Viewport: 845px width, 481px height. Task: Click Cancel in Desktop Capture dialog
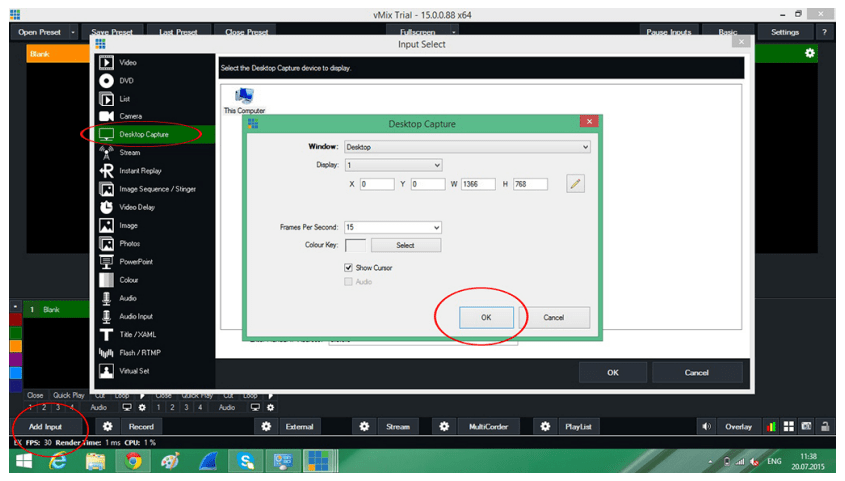coord(554,318)
